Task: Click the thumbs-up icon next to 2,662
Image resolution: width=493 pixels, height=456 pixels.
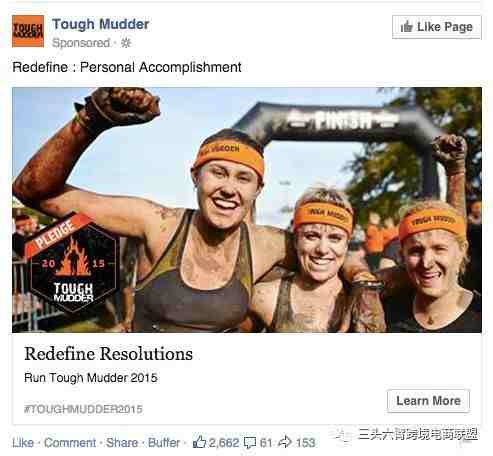Action: 199,442
